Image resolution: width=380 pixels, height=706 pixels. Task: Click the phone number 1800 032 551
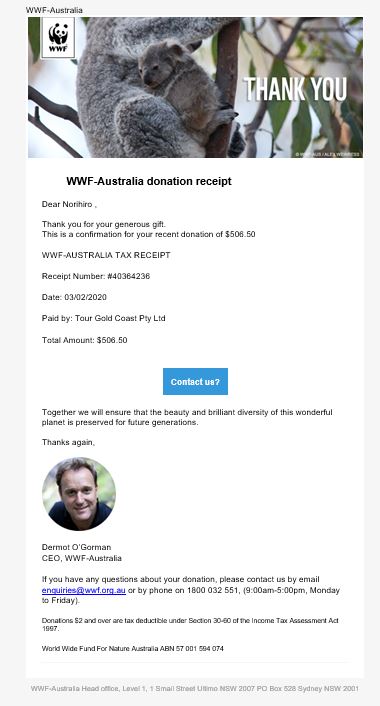(212, 590)
